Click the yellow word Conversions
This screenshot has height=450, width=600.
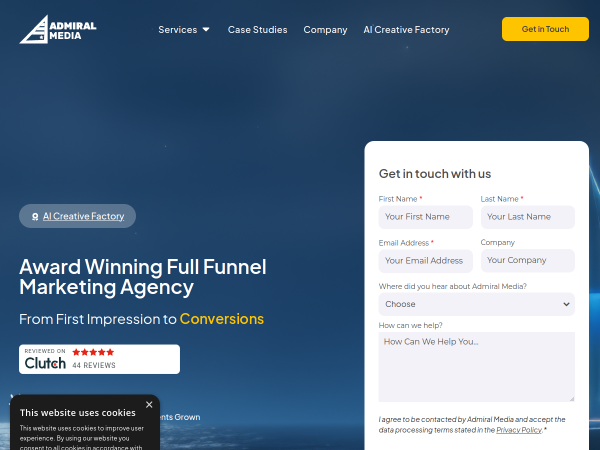[222, 319]
